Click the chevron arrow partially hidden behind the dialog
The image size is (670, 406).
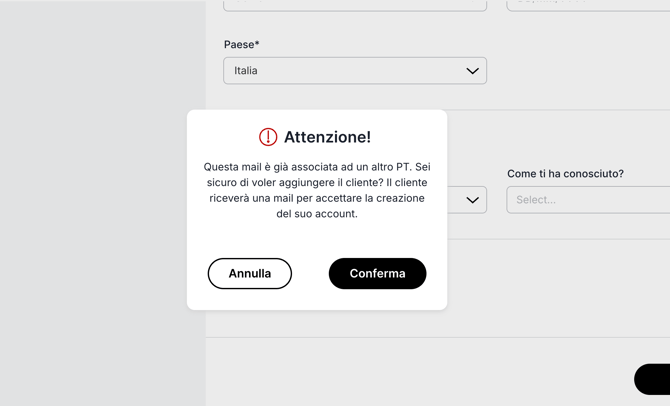tap(472, 200)
